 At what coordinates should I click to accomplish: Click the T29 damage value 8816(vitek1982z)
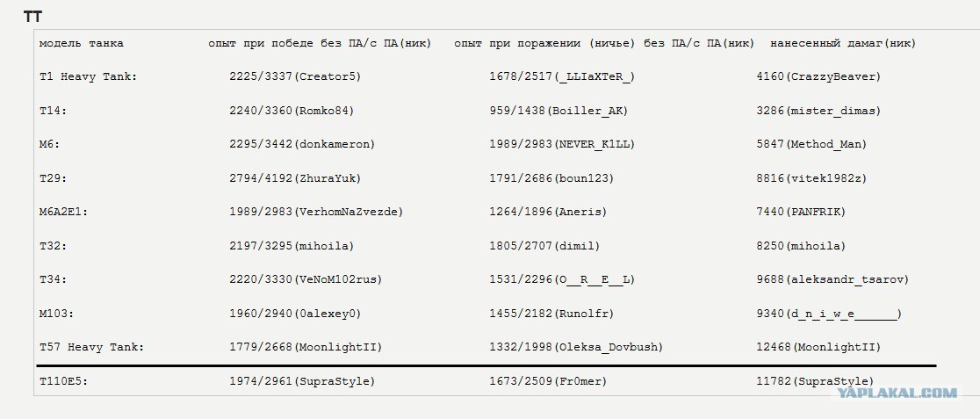tap(812, 178)
